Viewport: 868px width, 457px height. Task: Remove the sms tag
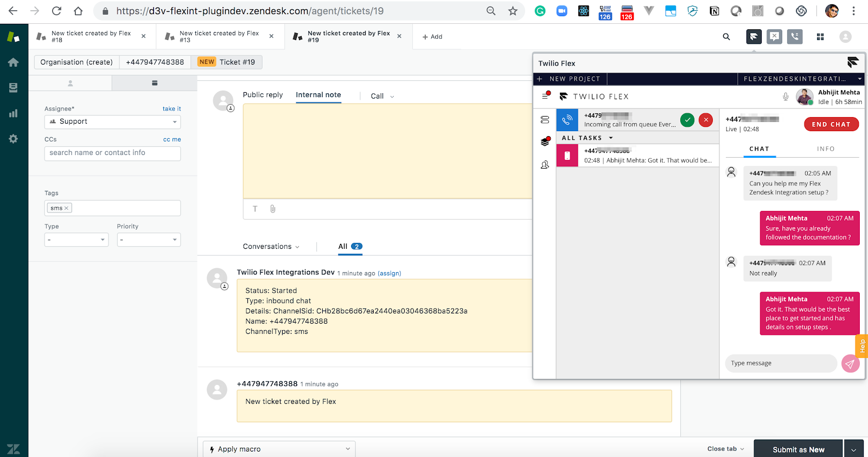tap(66, 208)
